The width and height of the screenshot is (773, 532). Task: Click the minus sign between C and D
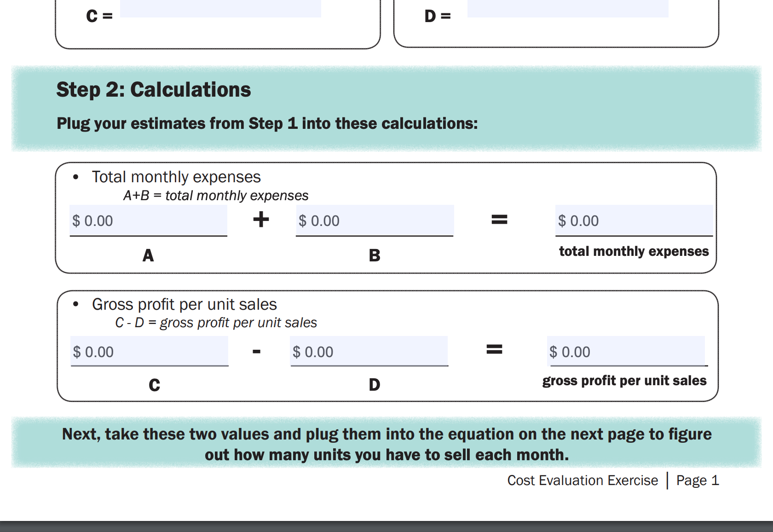[x=257, y=352]
